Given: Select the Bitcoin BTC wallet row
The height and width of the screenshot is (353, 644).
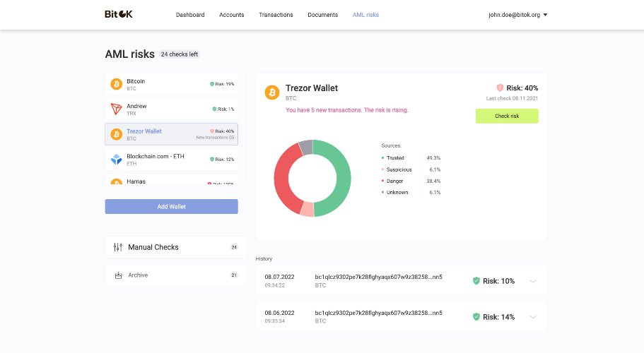Looking at the screenshot, I should coord(171,84).
